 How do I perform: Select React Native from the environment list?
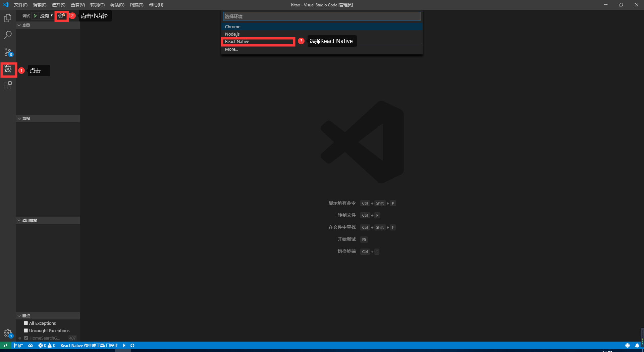[258, 41]
